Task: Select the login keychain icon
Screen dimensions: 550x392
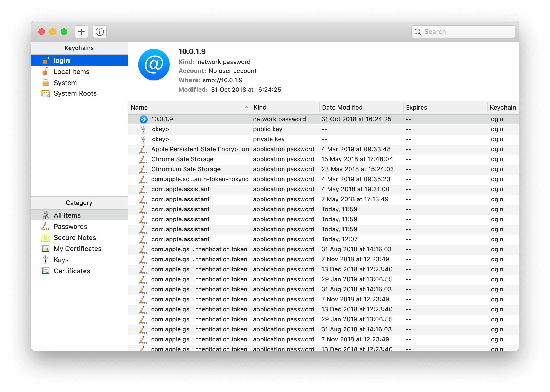Action: coord(45,60)
